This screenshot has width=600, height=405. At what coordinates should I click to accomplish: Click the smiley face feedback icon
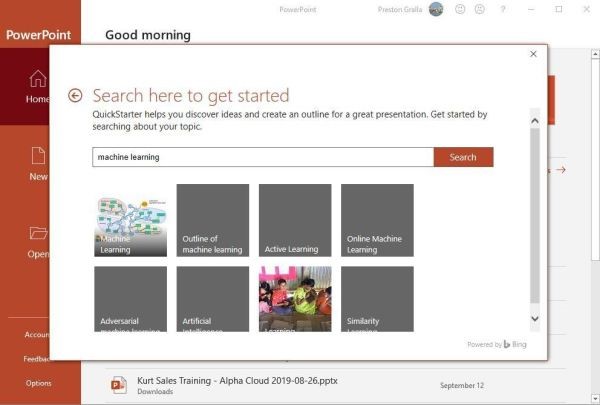click(x=460, y=9)
